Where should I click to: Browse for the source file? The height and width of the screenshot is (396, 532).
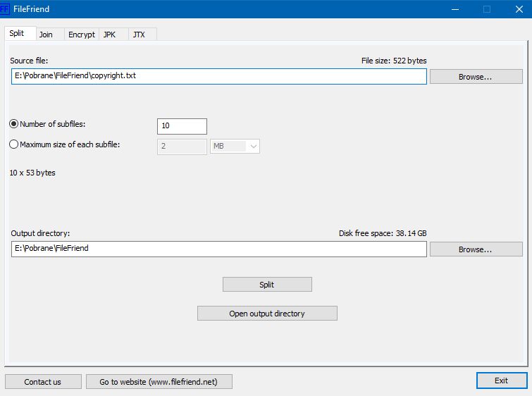click(x=476, y=77)
